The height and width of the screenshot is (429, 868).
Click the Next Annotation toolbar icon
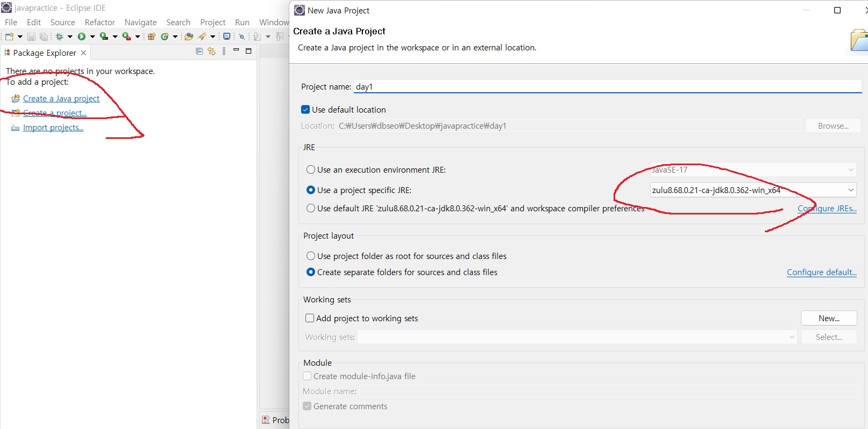257,36
